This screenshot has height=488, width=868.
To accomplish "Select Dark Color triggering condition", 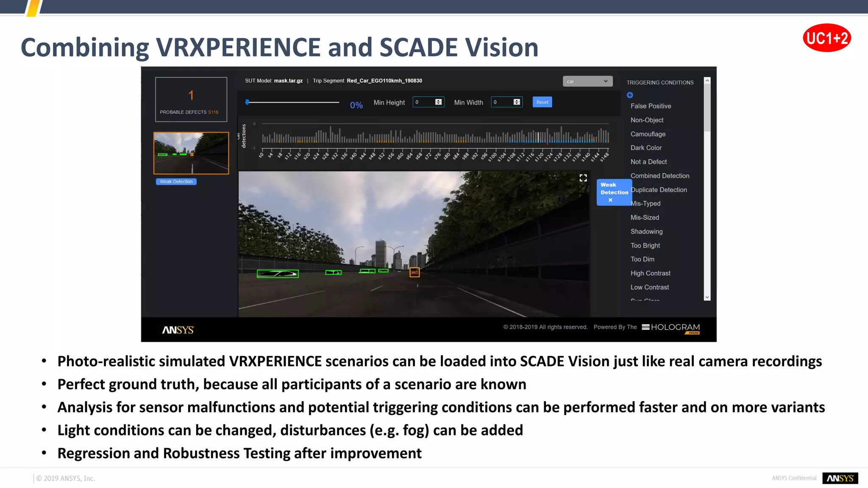I will pyautogui.click(x=646, y=148).
